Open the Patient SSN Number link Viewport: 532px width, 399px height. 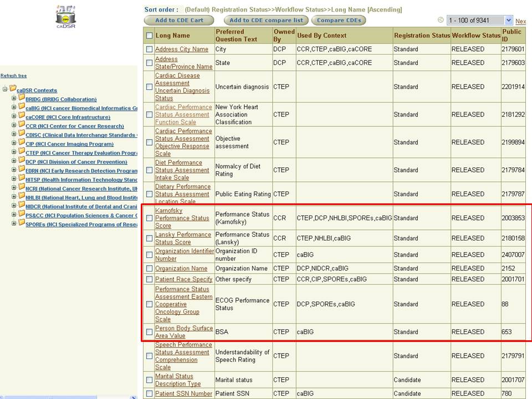coord(183,393)
